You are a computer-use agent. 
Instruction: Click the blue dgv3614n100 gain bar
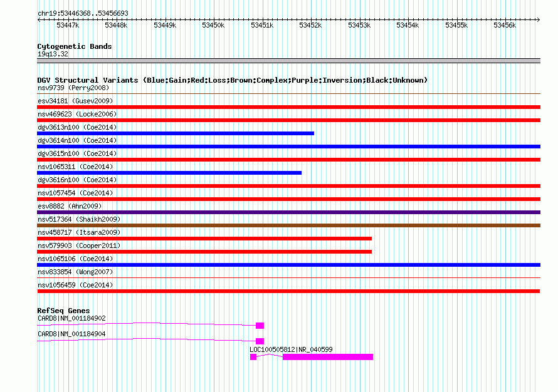tap(288, 147)
